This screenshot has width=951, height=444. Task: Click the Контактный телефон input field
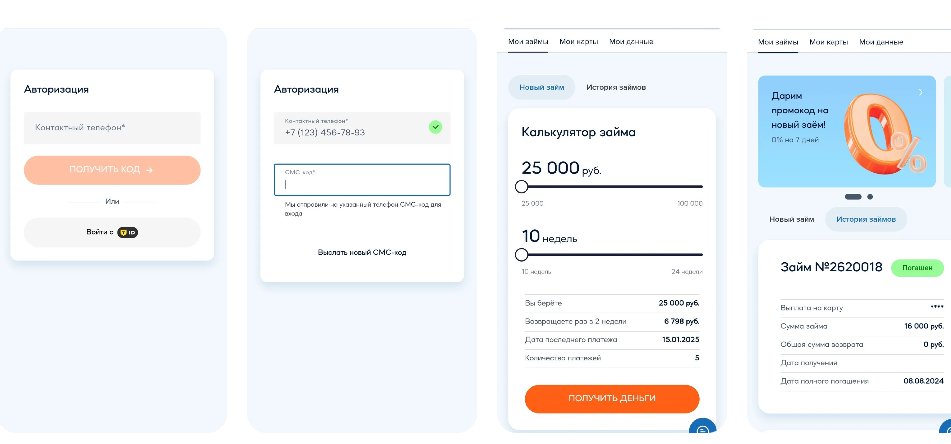112,127
